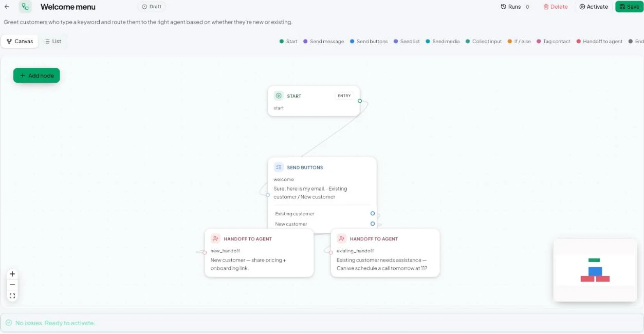644x334 pixels.
Task: Select the START node play icon
Action: pyautogui.click(x=279, y=96)
